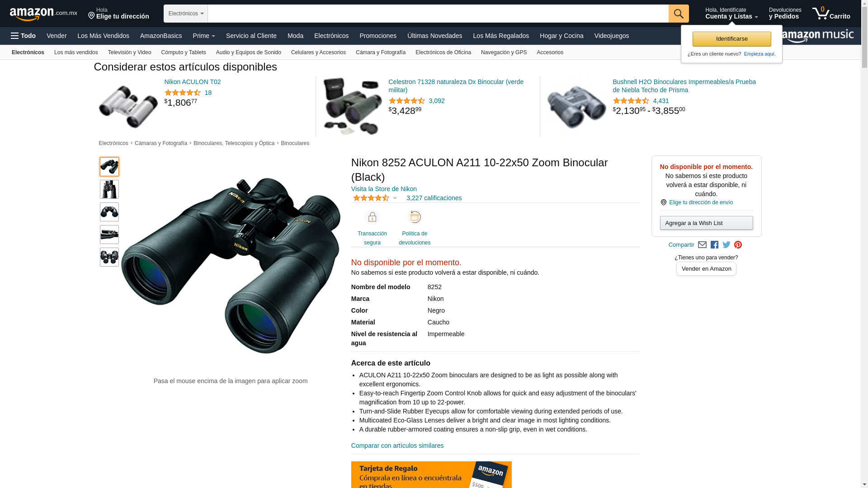Image resolution: width=868 pixels, height=488 pixels.
Task: Expand the Electrónicos search category dropdown
Action: click(x=186, y=14)
